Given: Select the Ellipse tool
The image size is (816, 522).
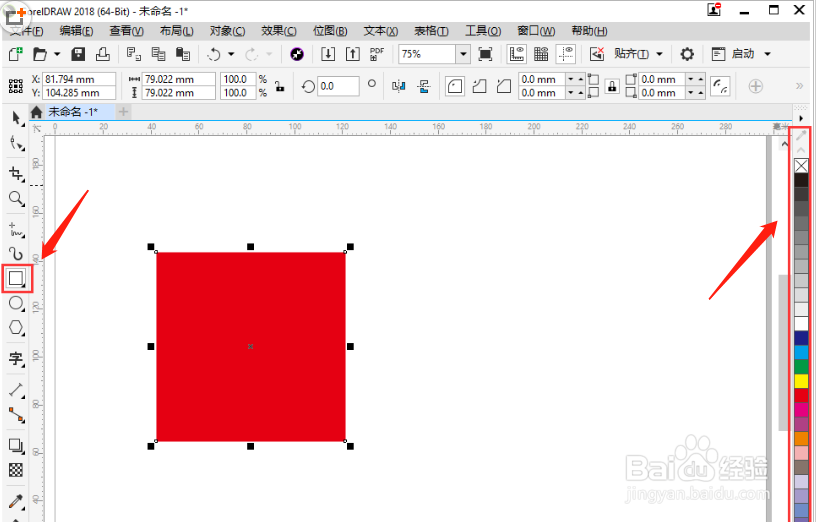Looking at the screenshot, I should pyautogui.click(x=17, y=303).
